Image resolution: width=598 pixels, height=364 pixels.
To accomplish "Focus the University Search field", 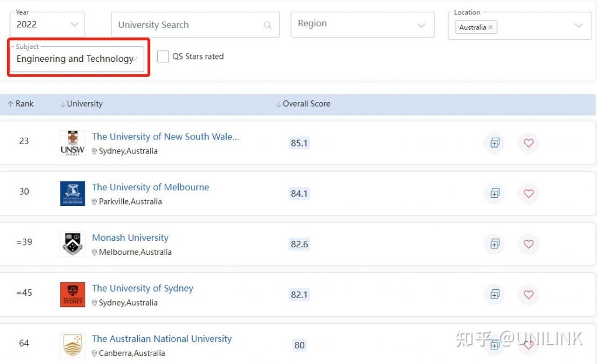I will point(195,24).
